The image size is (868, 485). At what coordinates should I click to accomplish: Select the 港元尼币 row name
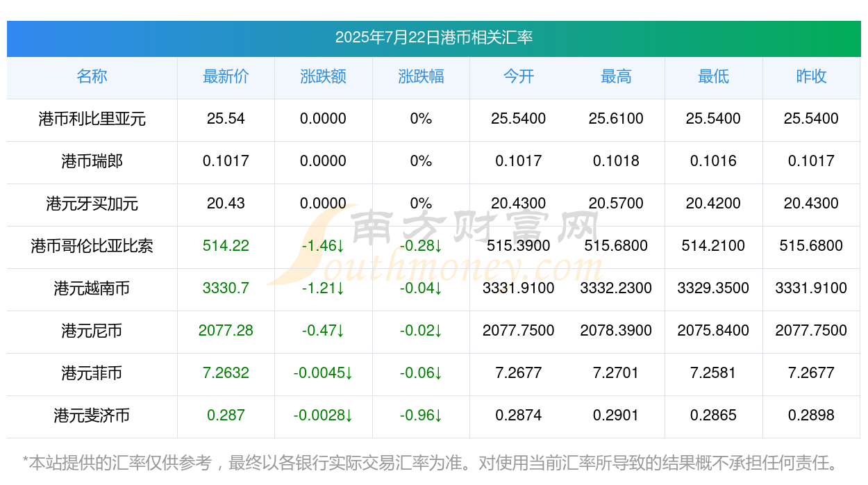92,331
